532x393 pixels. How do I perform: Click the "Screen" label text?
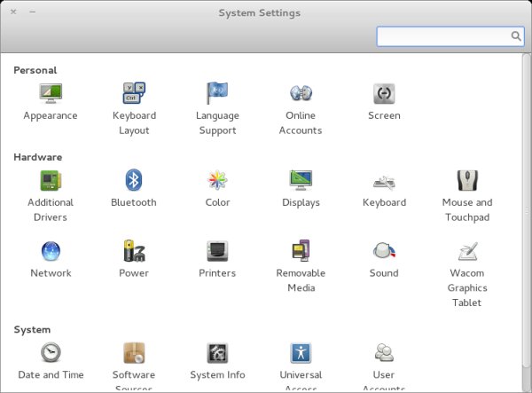[x=384, y=115]
